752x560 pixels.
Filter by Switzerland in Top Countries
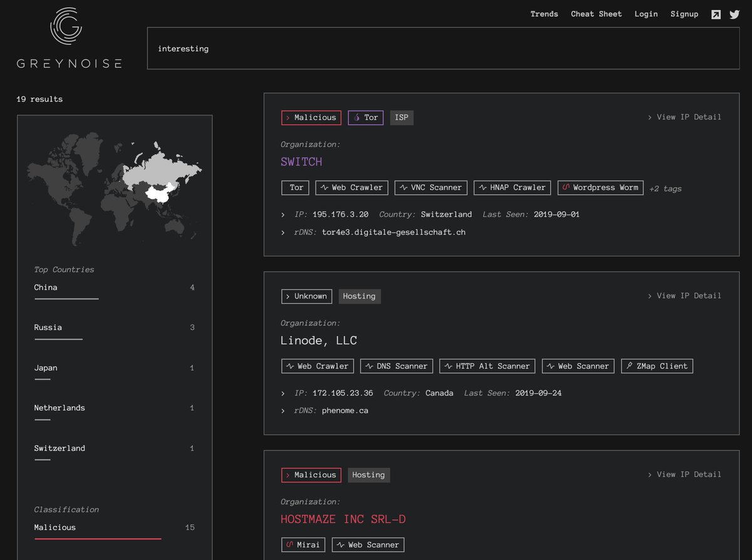pos(114,452)
